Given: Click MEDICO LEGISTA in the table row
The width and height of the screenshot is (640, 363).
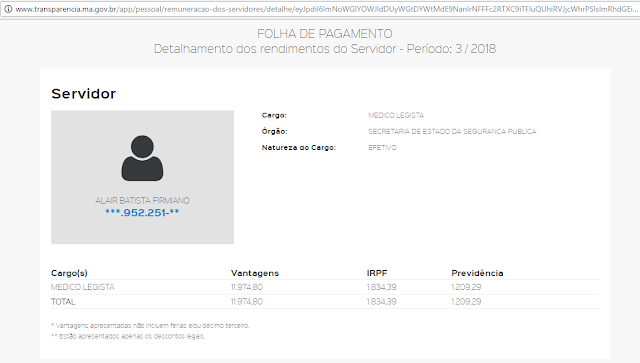Looking at the screenshot, I should pyautogui.click(x=83, y=287).
